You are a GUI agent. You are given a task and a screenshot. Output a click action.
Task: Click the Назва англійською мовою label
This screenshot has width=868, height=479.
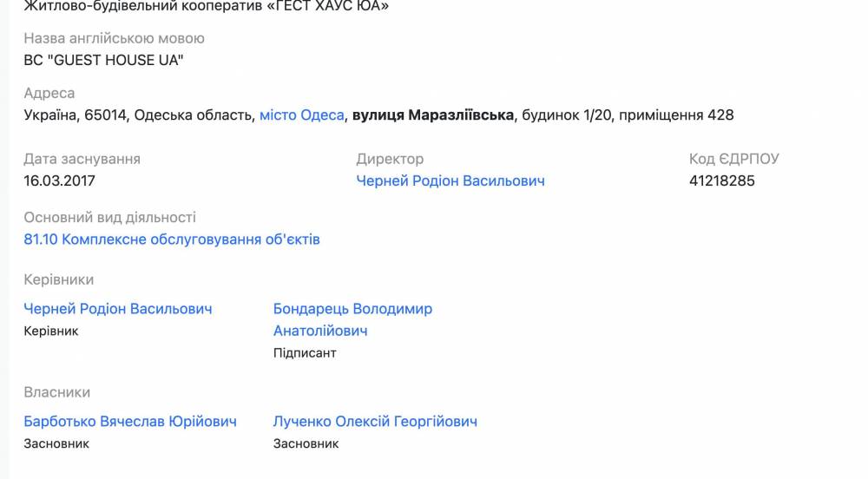click(x=115, y=38)
